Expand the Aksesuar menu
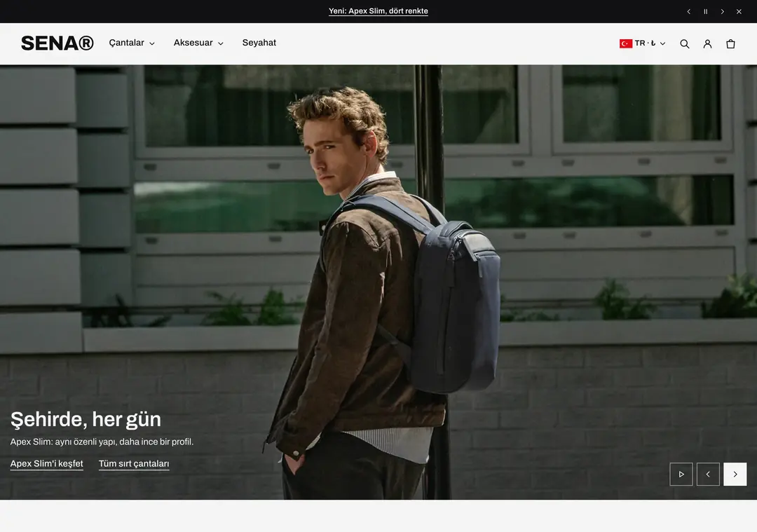This screenshot has width=757, height=532. [x=198, y=43]
